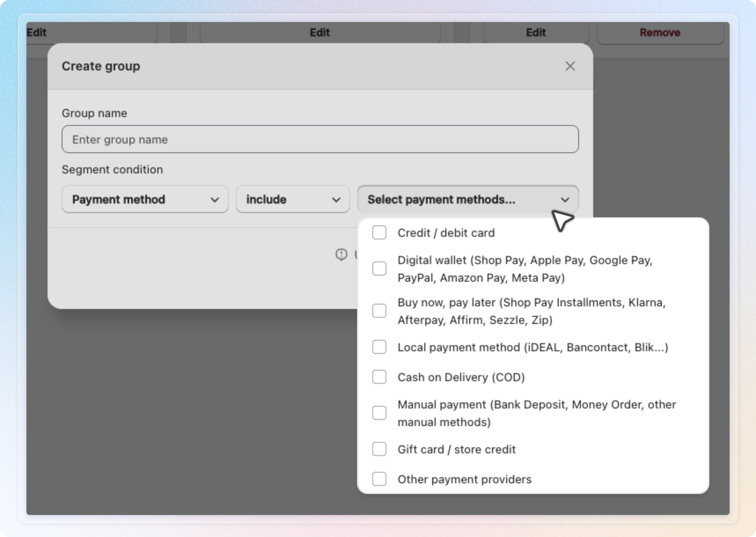Check the Credit / debit card option
Screen dimensions: 756x537
pos(379,232)
